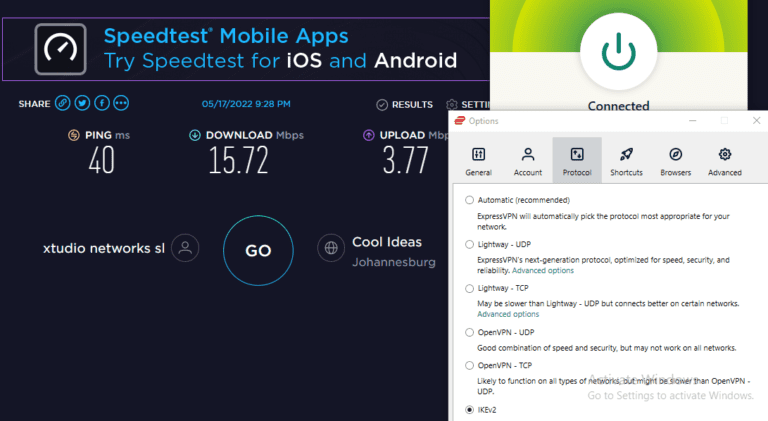Select IKEv2 protocol radio button
Viewport: 768px width, 421px height.
coord(469,410)
